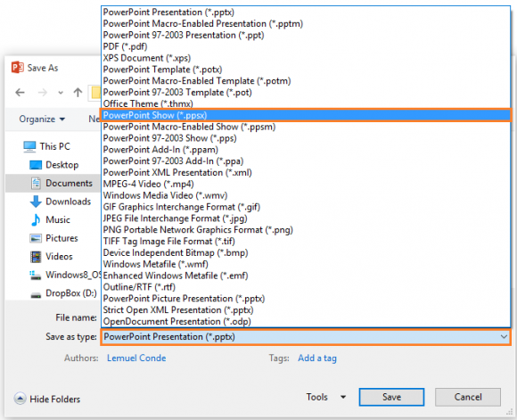Click the Forward arrow navigation icon

click(43, 93)
